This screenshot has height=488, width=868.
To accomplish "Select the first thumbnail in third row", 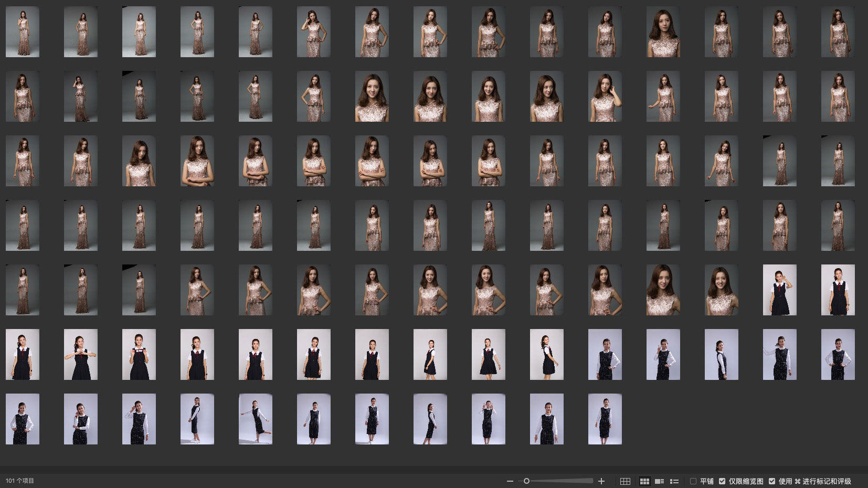I will tap(23, 161).
